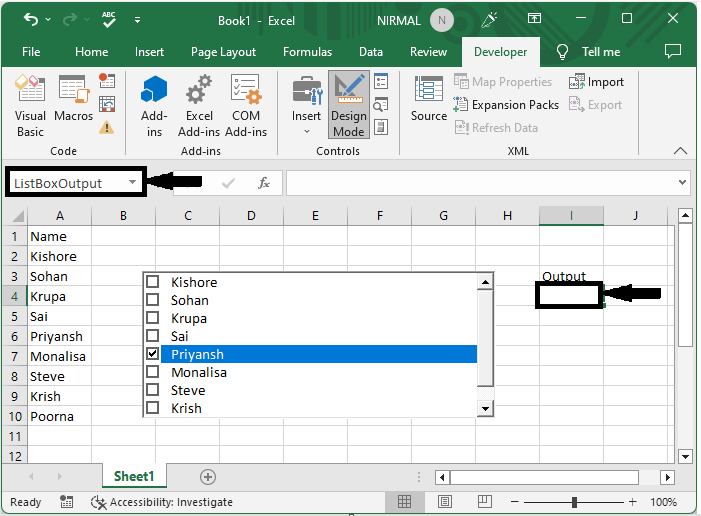This screenshot has width=701, height=516.
Task: Switch to the Formulas ribbon tab
Action: pos(307,52)
